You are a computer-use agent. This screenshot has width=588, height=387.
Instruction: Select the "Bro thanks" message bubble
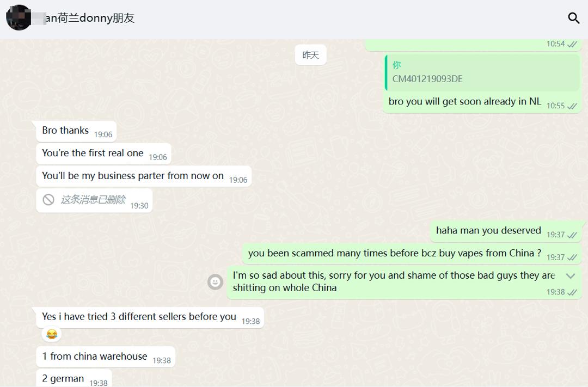(77, 132)
